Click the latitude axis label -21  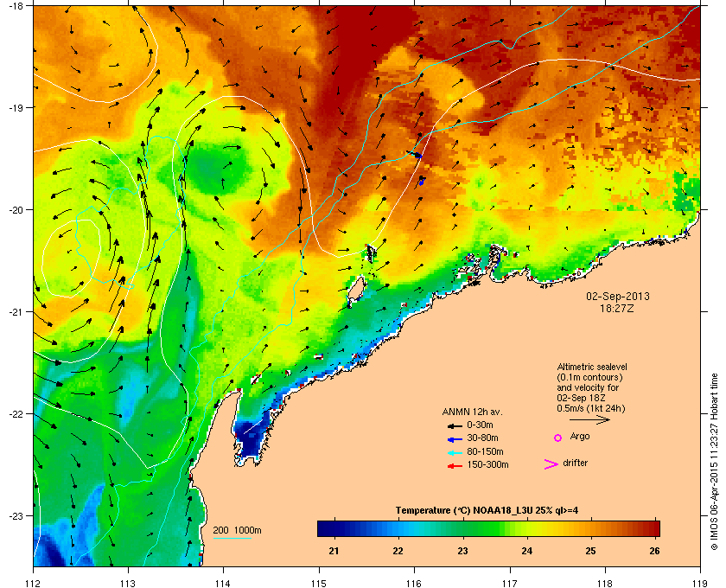[x=15, y=311]
